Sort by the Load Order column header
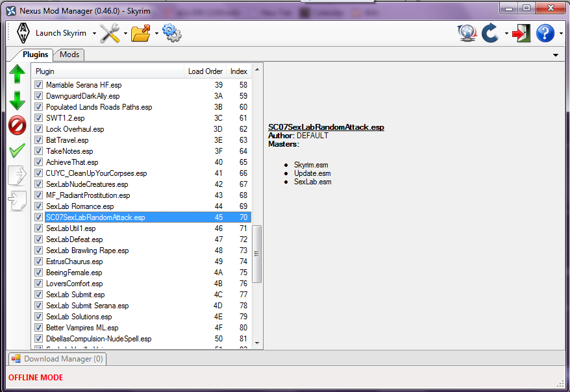This screenshot has width=570, height=392. pyautogui.click(x=205, y=71)
